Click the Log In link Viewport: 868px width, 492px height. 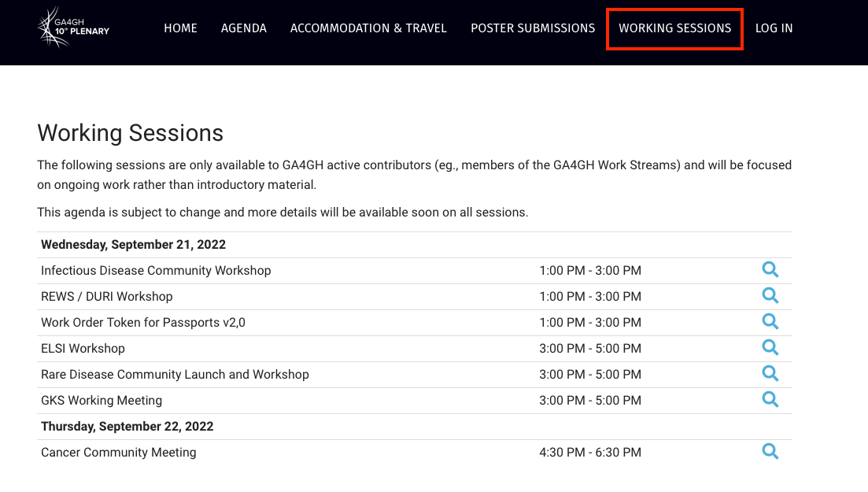(x=774, y=28)
